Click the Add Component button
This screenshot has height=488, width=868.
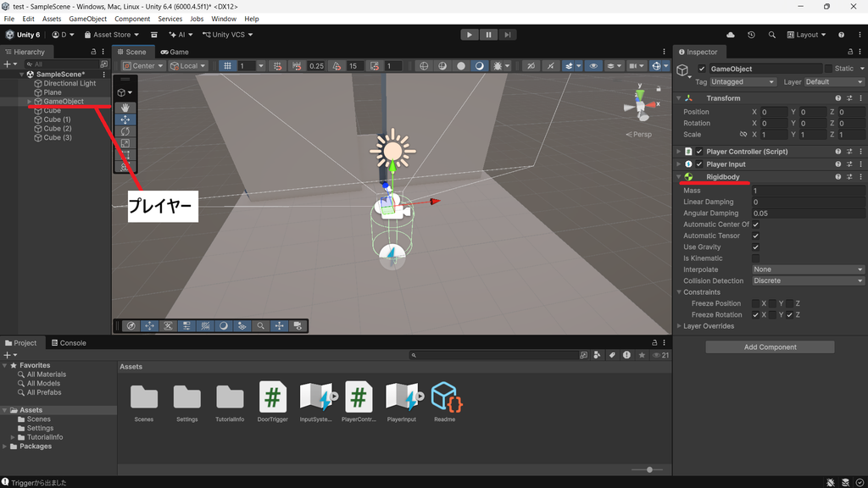[770, 347]
